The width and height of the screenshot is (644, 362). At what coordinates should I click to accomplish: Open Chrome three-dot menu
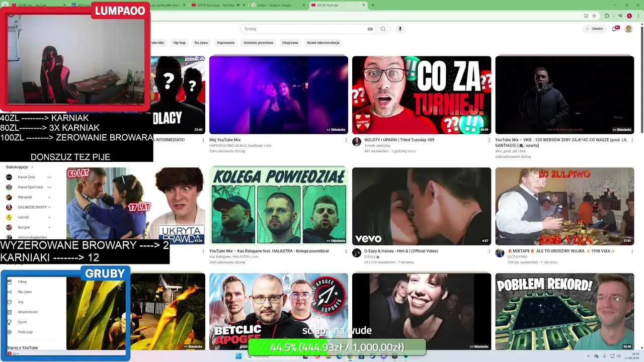(638, 16)
